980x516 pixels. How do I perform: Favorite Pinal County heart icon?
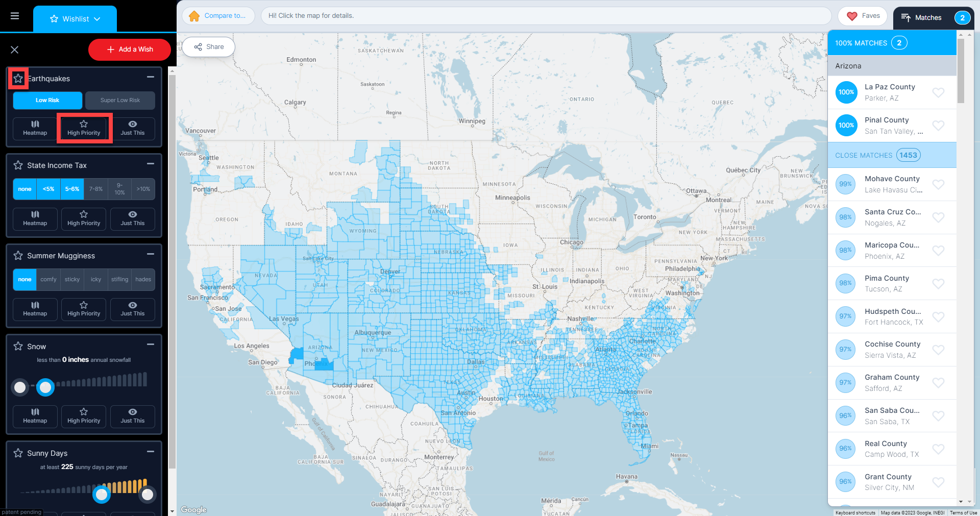point(938,126)
